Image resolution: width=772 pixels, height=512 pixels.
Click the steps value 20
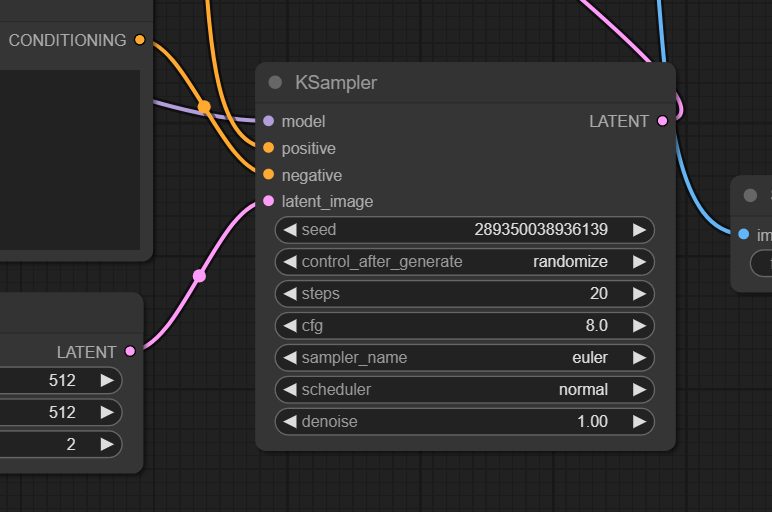tap(599, 293)
